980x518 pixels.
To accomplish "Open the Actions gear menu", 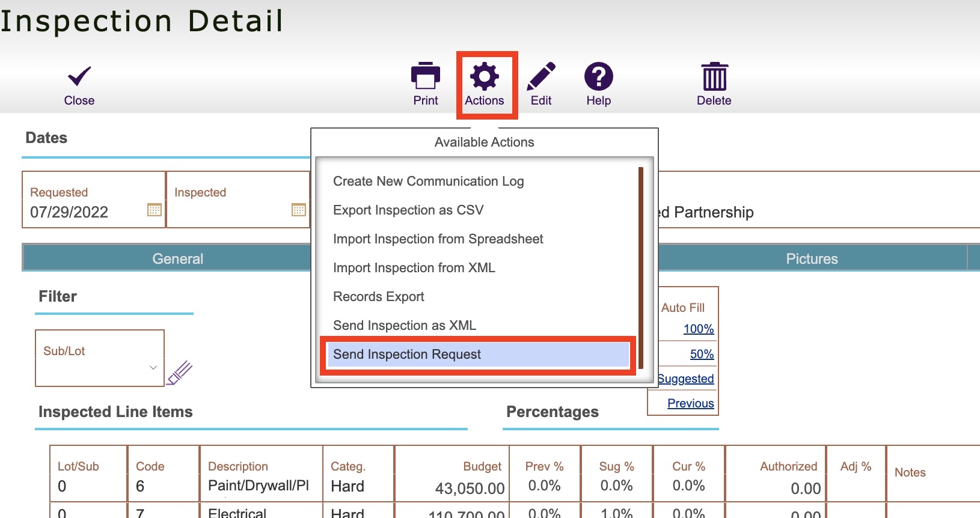I will (x=485, y=77).
